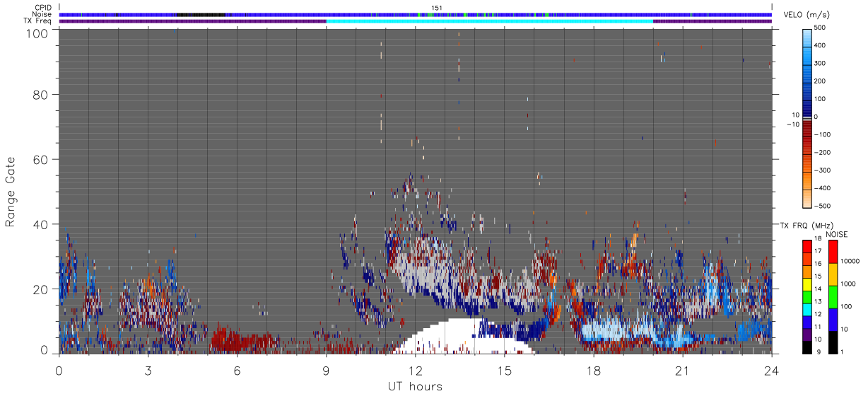The image size is (868, 401).
Task: Click the UT hours tick label 24
Action: point(772,371)
